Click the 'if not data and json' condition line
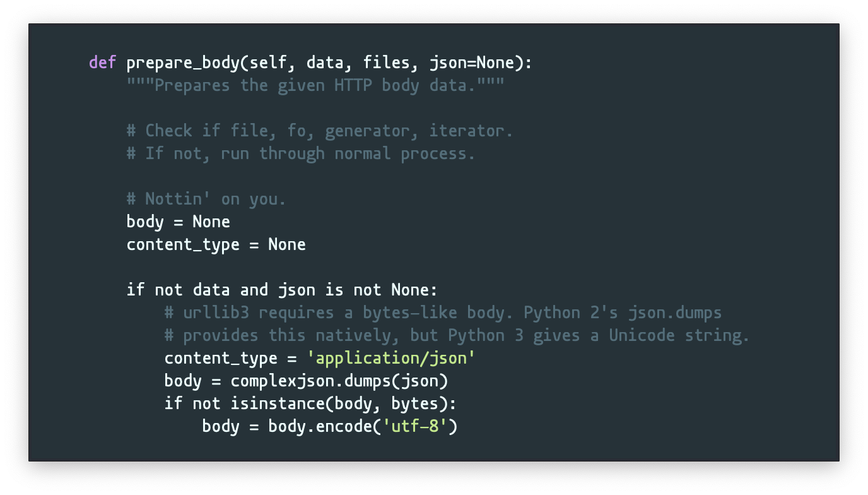 (282, 290)
